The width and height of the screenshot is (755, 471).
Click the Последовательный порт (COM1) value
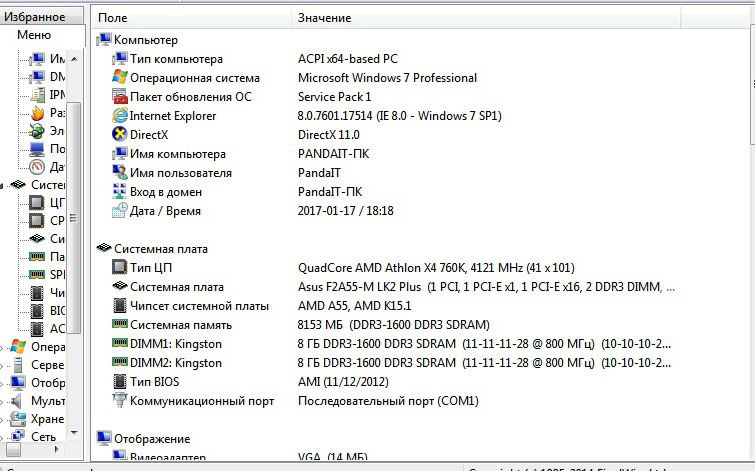[x=388, y=401]
